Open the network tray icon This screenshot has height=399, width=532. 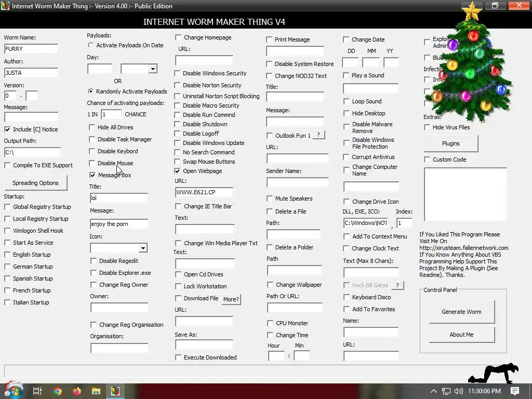click(x=446, y=391)
